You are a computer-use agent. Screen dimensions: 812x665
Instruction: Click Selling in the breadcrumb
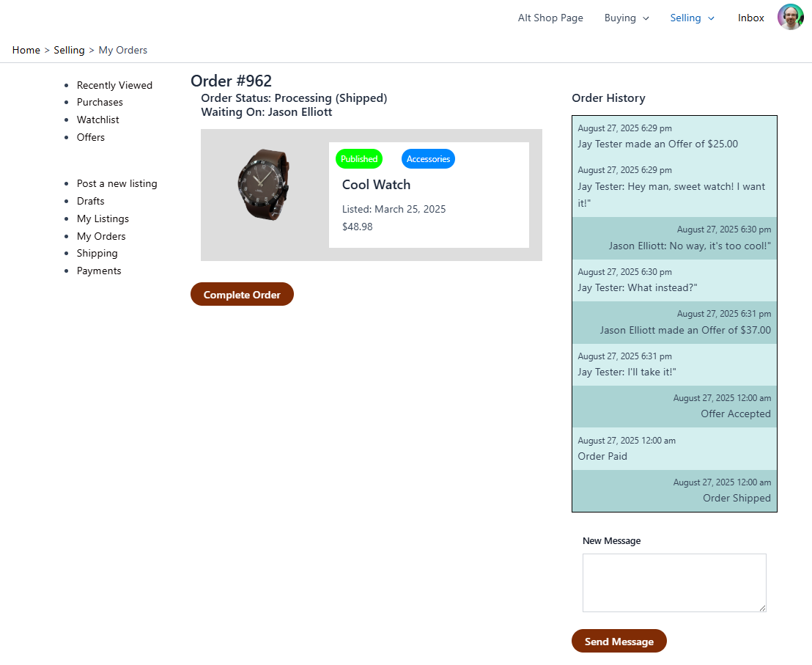[69, 50]
